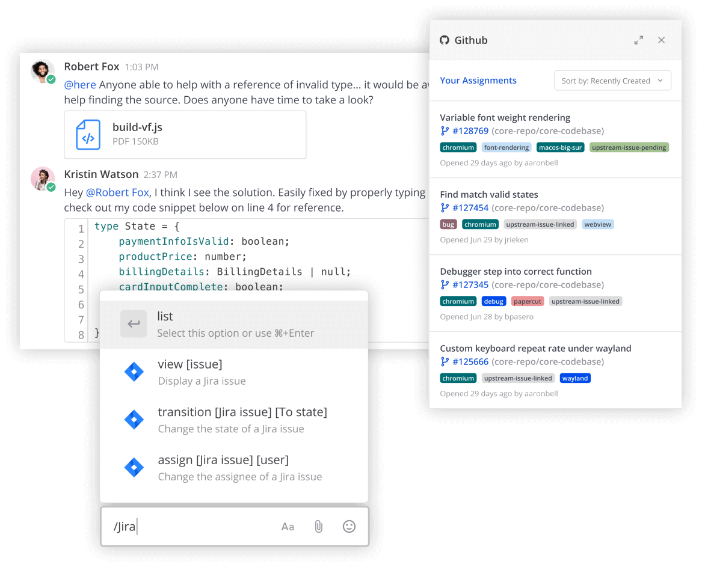Click chromium tag under Custom keyboard repeat rate
The width and height of the screenshot is (702, 588).
click(x=458, y=379)
